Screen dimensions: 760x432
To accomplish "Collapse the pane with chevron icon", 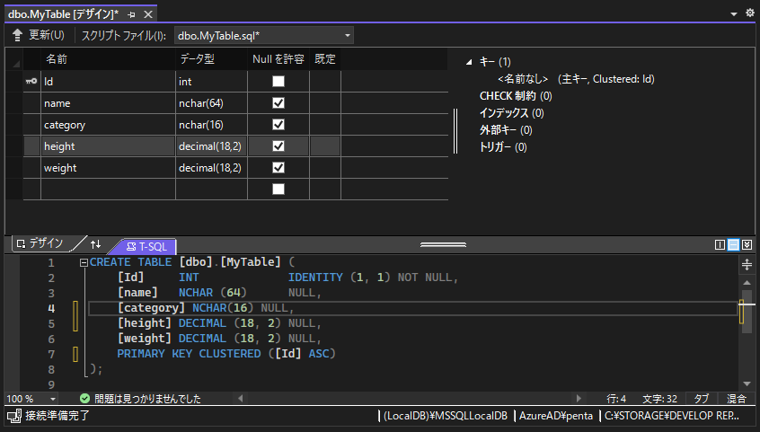I will [747, 245].
